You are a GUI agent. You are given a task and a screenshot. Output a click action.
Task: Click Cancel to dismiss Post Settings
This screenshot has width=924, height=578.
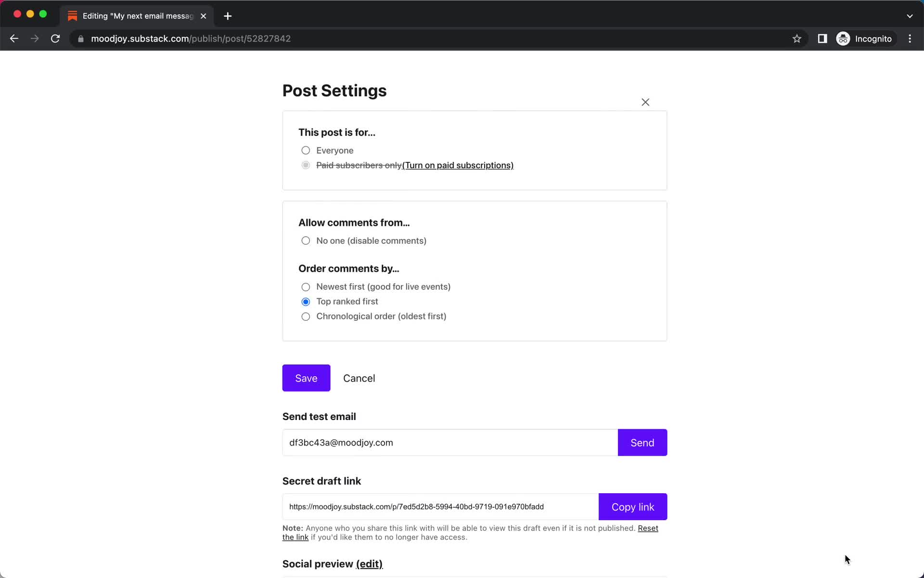click(359, 378)
